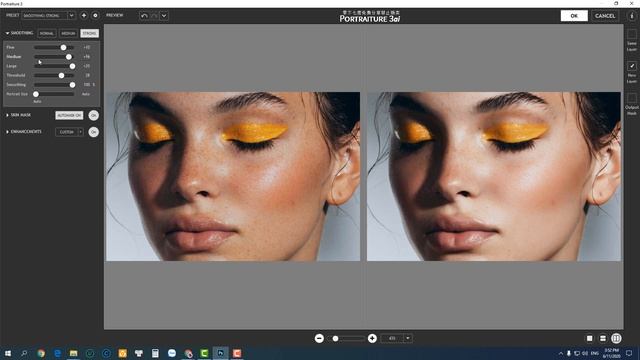Open Google Chrome from taskbar
Image resolution: width=640 pixels, height=360 pixels.
pyautogui.click(x=41, y=353)
